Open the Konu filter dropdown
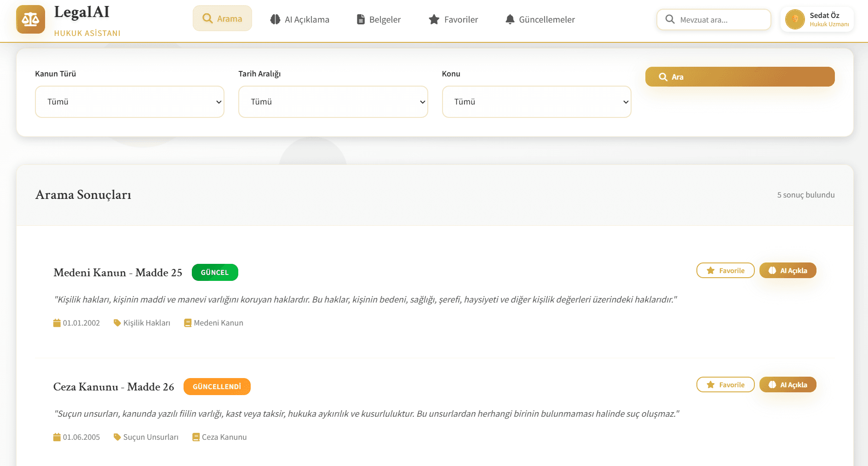The image size is (868, 466). 536,102
